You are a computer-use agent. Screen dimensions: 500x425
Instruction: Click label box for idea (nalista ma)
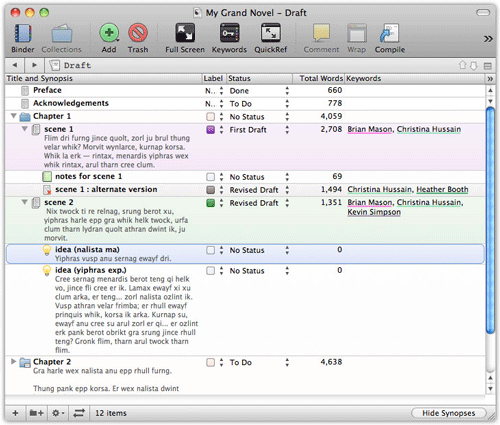tap(210, 250)
